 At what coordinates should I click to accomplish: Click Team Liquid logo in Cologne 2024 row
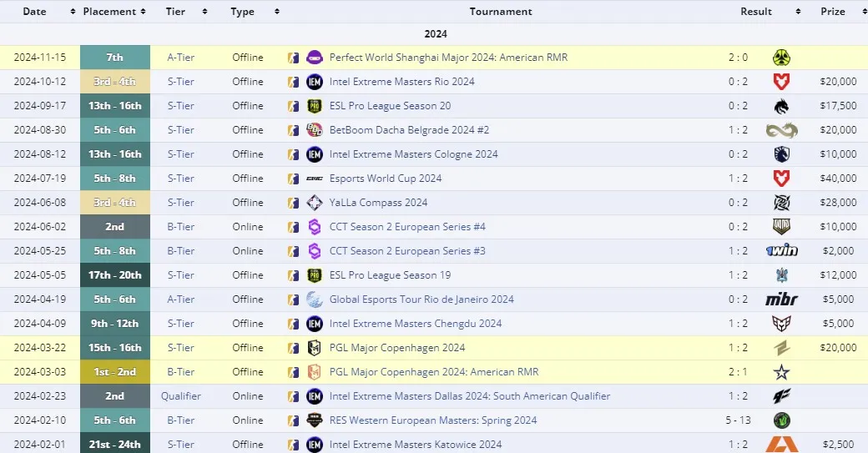click(782, 154)
